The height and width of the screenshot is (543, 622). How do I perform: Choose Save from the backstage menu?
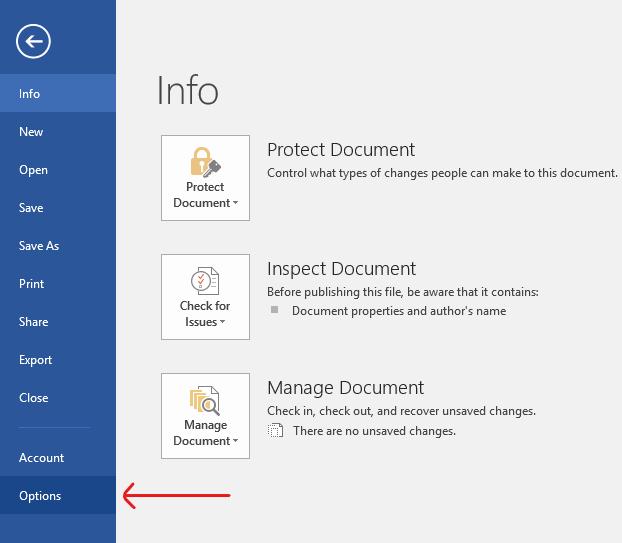(58, 208)
